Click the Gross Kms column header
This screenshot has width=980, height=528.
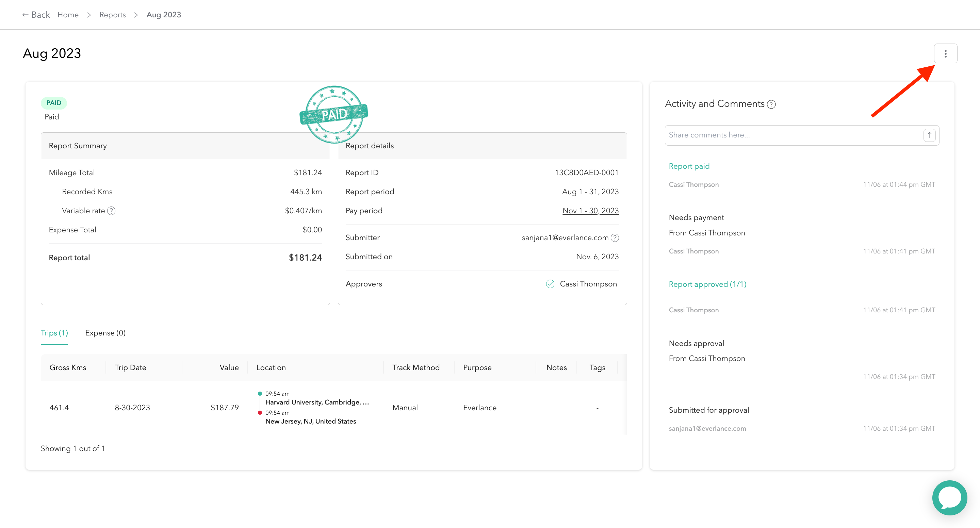click(68, 367)
